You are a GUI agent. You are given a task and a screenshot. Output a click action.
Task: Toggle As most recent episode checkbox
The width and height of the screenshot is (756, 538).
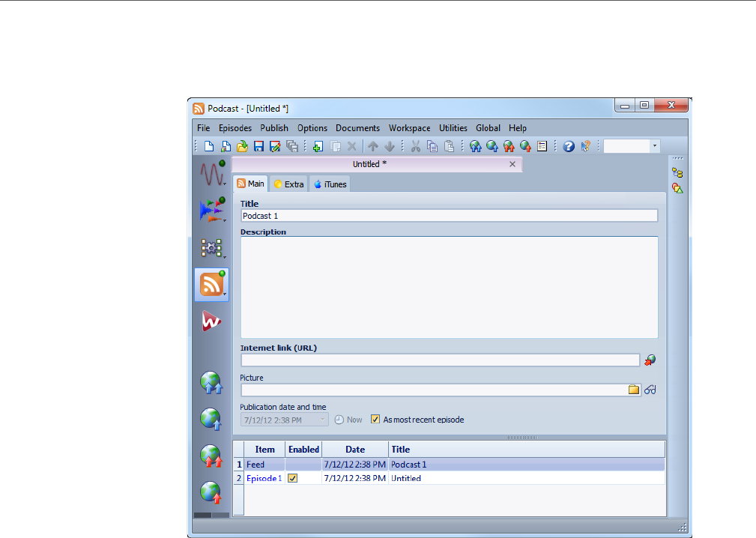(375, 420)
